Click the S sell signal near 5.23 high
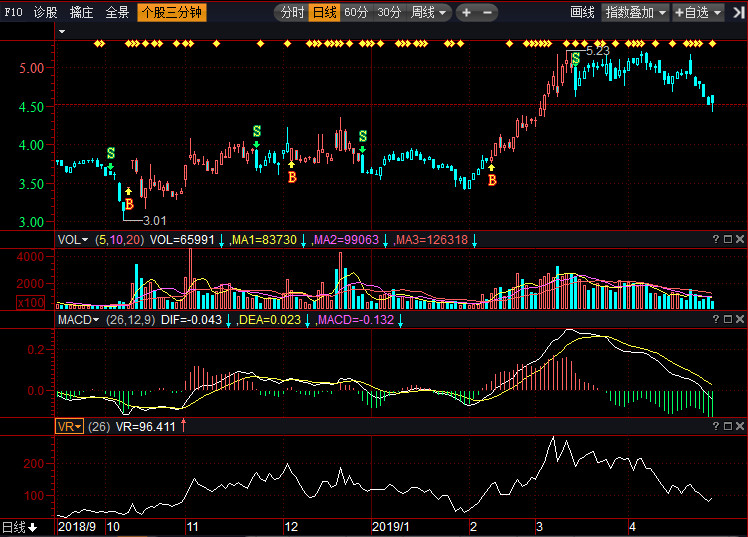 pos(576,59)
